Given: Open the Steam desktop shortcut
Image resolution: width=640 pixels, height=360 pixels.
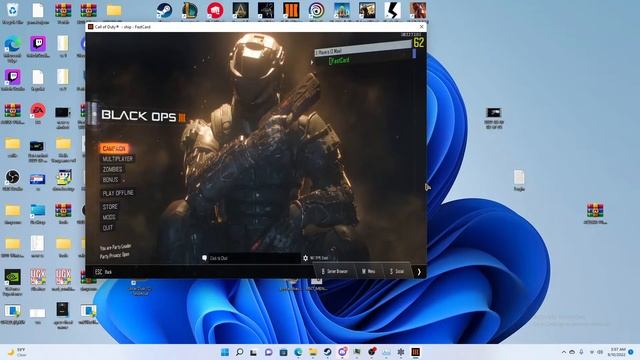Looking at the screenshot, I should click(x=164, y=12).
